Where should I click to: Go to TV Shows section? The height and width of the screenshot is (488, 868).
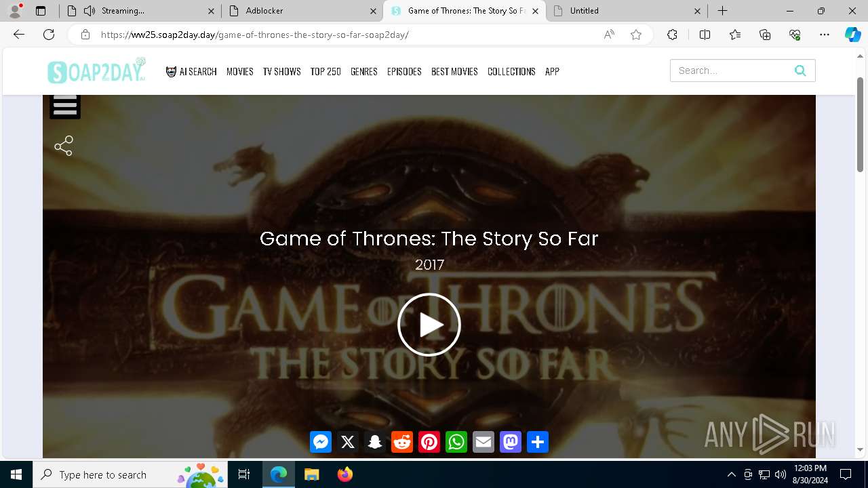(282, 71)
